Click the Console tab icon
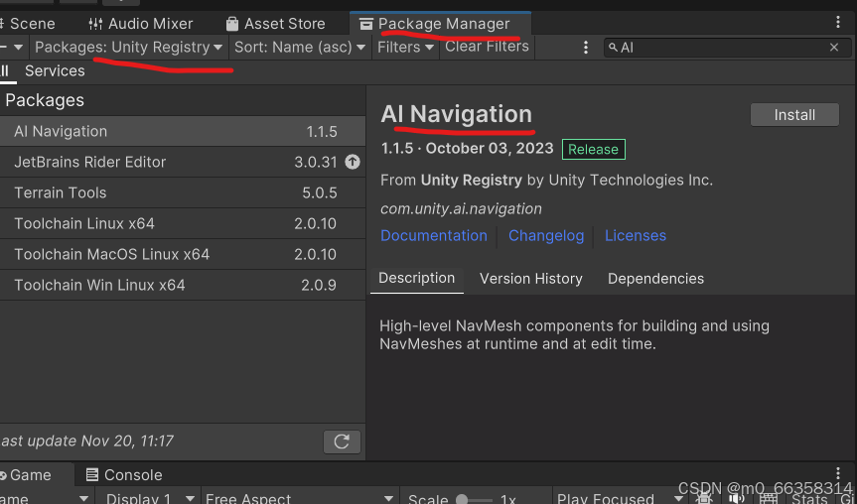The image size is (857, 504). pos(92,475)
